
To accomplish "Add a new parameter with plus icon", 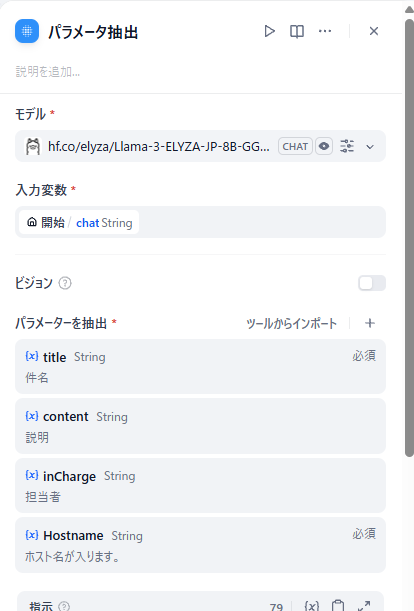I will tap(370, 323).
